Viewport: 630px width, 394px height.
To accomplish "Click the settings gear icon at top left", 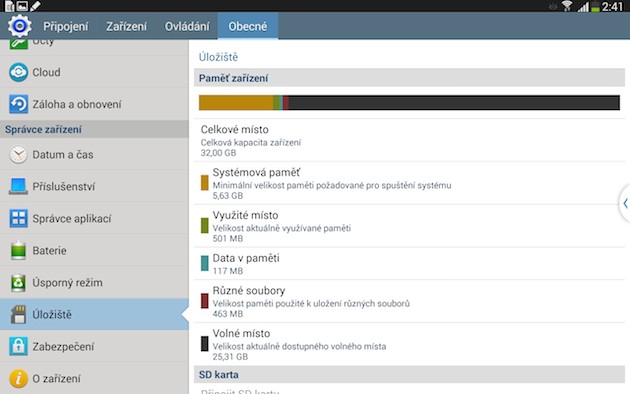I will pyautogui.click(x=19, y=26).
